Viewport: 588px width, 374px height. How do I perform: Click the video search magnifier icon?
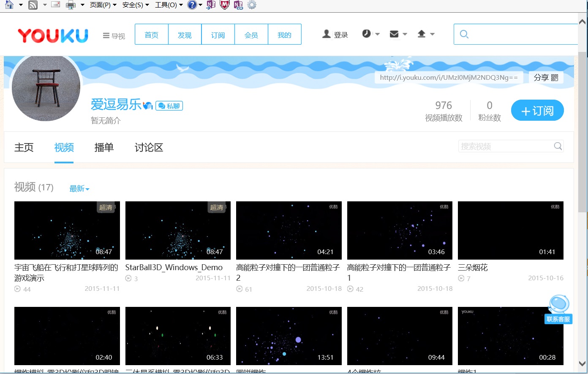(x=558, y=146)
